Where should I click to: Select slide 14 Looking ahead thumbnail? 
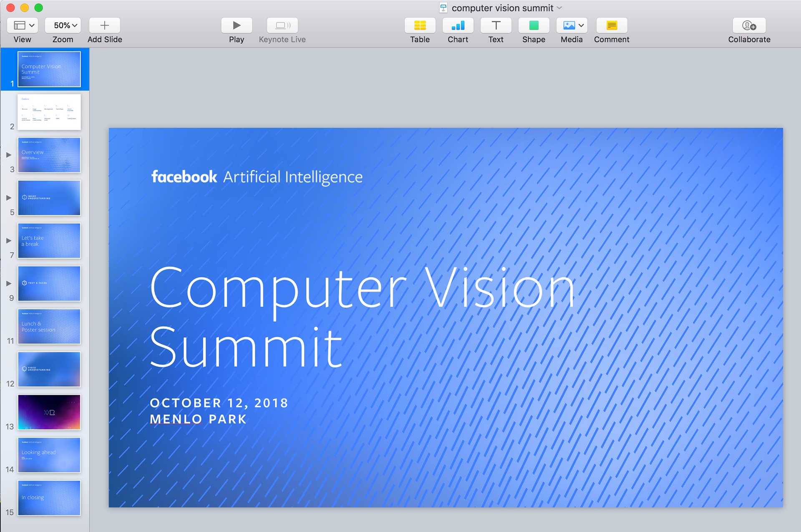[x=49, y=455]
